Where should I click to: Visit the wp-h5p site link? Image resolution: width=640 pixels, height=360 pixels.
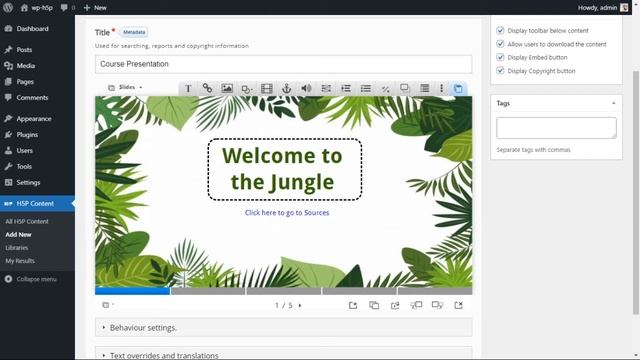coord(36,7)
